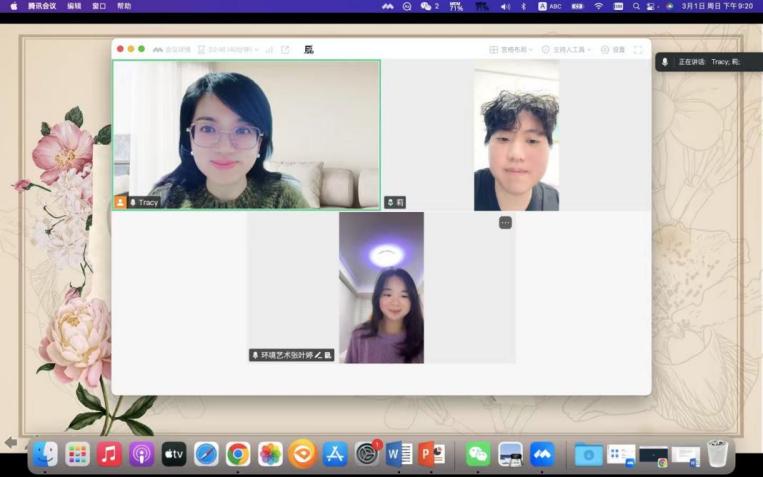Image resolution: width=763 pixels, height=477 pixels.
Task: Start recording with the 录制 button
Action: (x=613, y=50)
